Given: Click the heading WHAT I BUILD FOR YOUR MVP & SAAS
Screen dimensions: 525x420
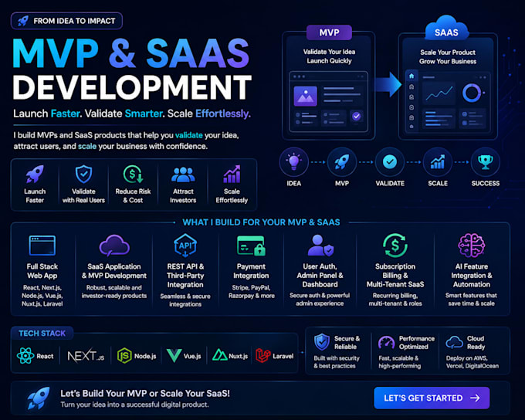Looking at the screenshot, I should (x=261, y=222).
